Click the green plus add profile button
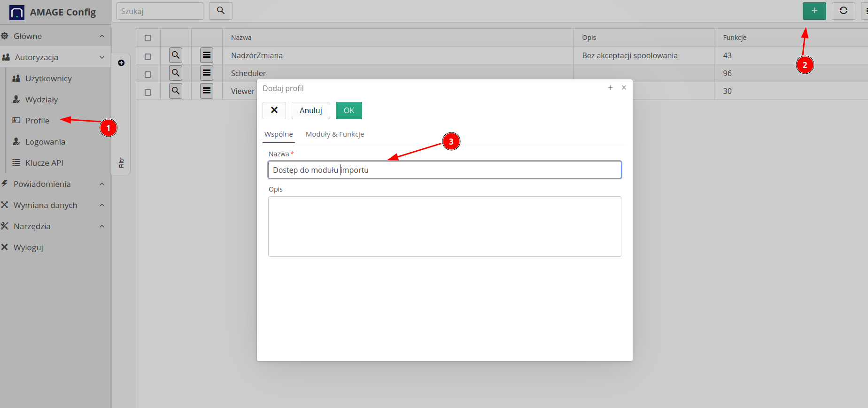Screen dimensions: 868x408 tap(814, 11)
